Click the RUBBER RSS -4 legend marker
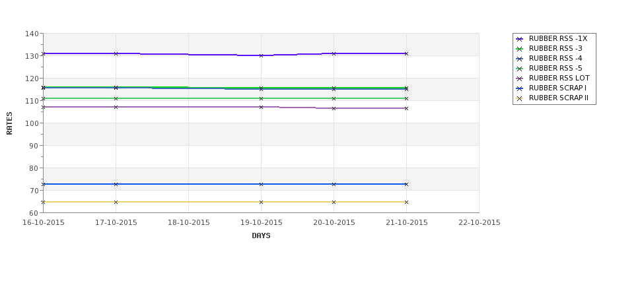Screen dimensions: 644x283 [x=520, y=59]
